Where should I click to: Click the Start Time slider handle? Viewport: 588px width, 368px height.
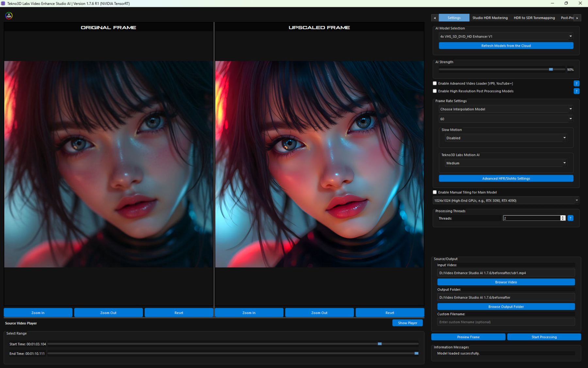(380, 344)
